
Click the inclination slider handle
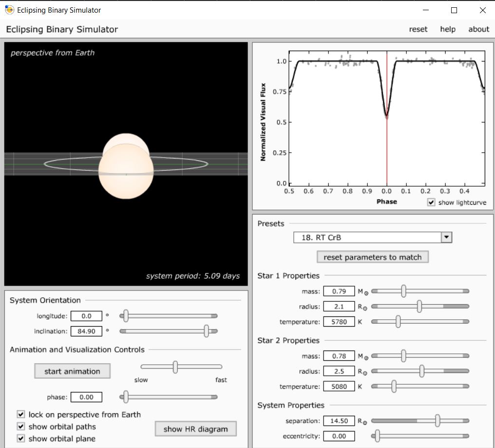tap(207, 331)
